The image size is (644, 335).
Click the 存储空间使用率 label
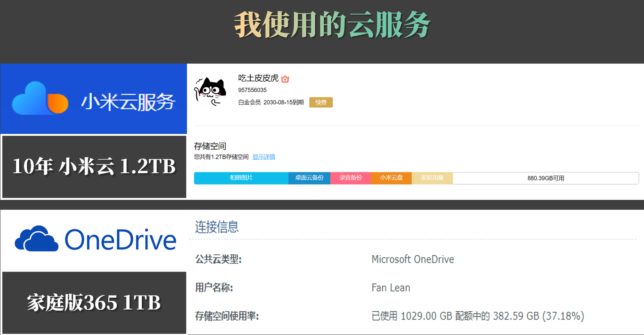click(227, 316)
